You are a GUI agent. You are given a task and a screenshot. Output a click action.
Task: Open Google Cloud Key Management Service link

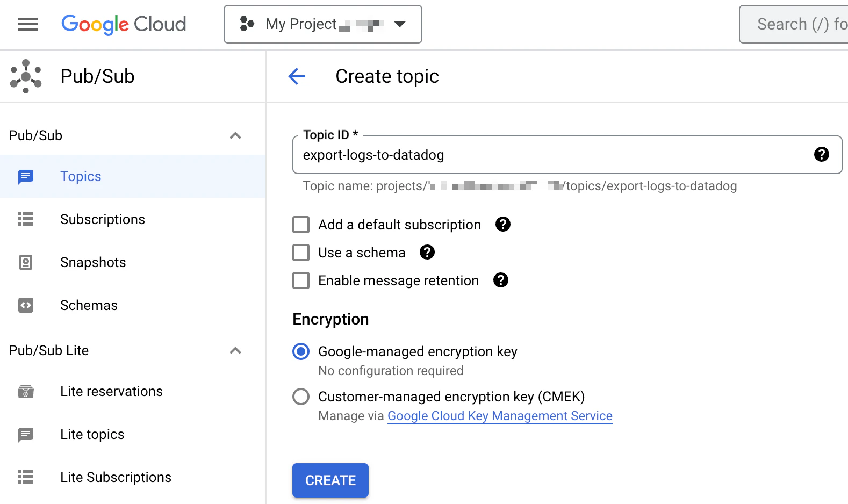coord(500,416)
